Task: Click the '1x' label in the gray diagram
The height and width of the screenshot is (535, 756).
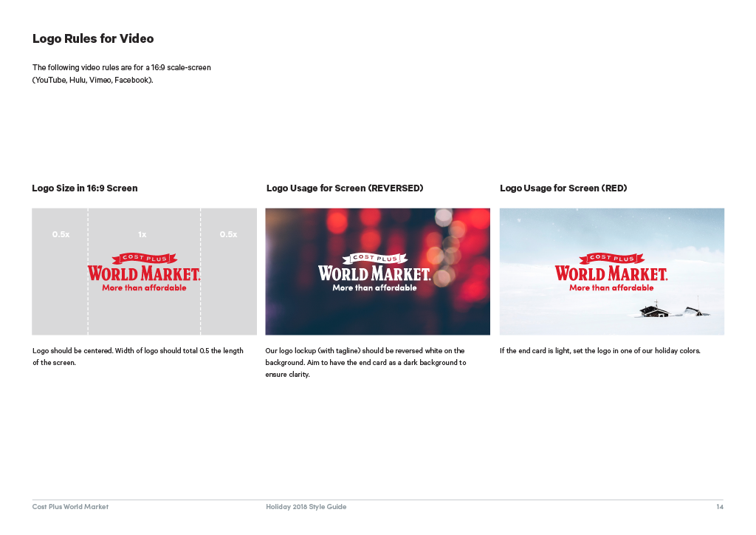Action: tap(142, 234)
